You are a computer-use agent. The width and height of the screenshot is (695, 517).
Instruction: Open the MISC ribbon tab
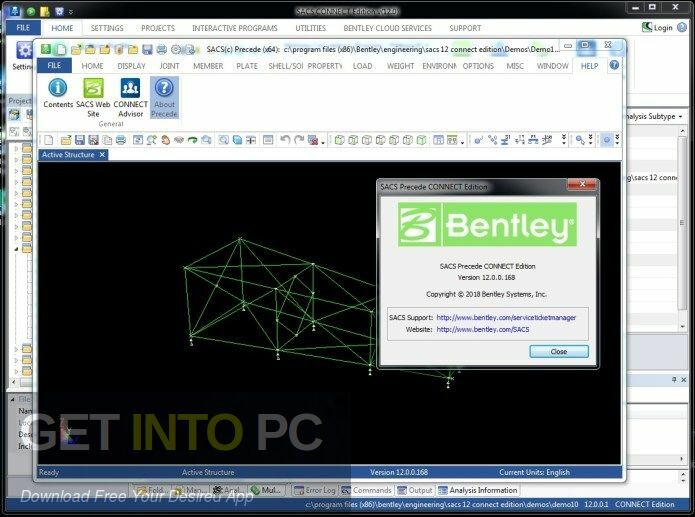tap(515, 66)
